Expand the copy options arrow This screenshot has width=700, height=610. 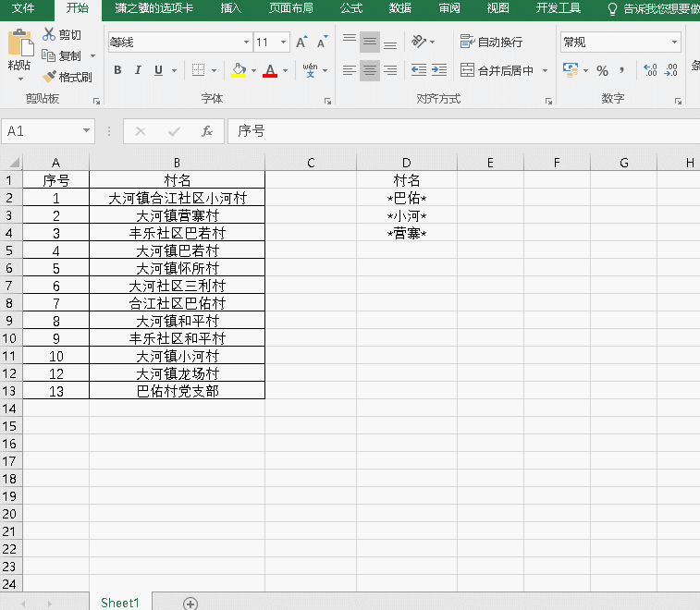point(93,55)
